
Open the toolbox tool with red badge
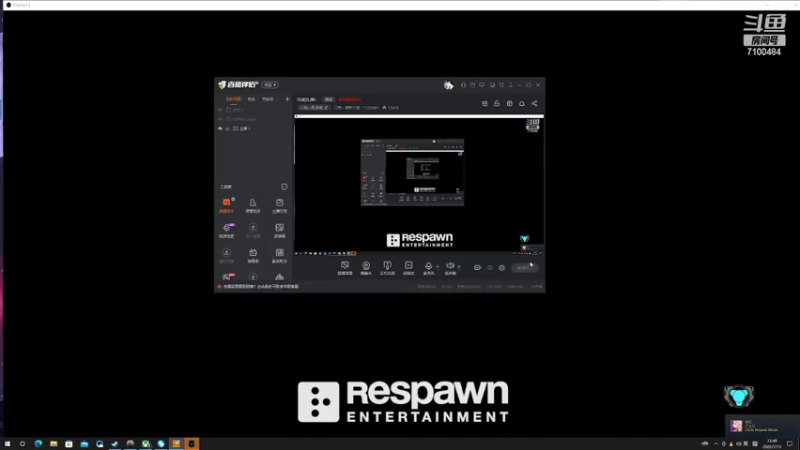pyautogui.click(x=228, y=277)
